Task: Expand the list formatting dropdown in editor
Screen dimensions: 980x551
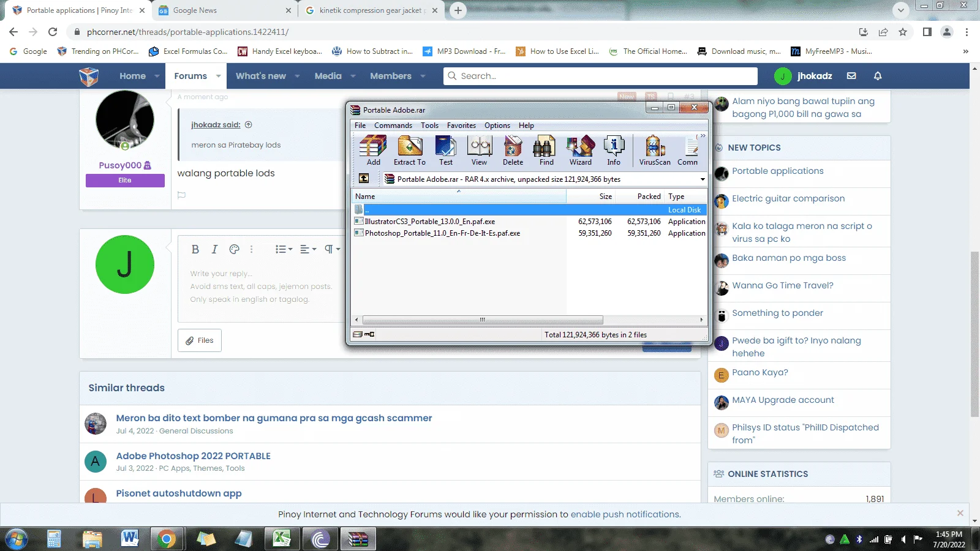Action: tap(284, 249)
